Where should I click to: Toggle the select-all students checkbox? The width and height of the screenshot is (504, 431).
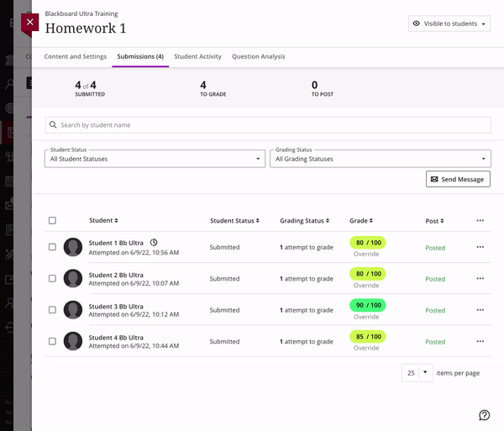point(52,220)
